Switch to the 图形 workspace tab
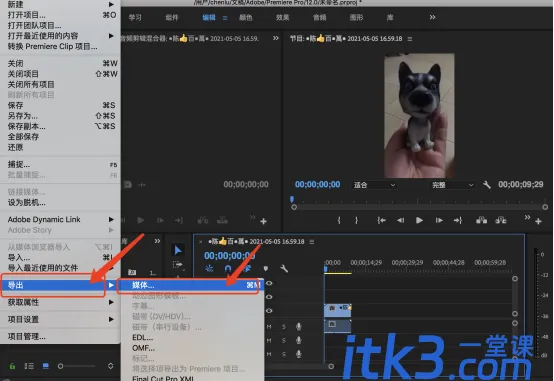554x381 pixels. click(x=356, y=17)
